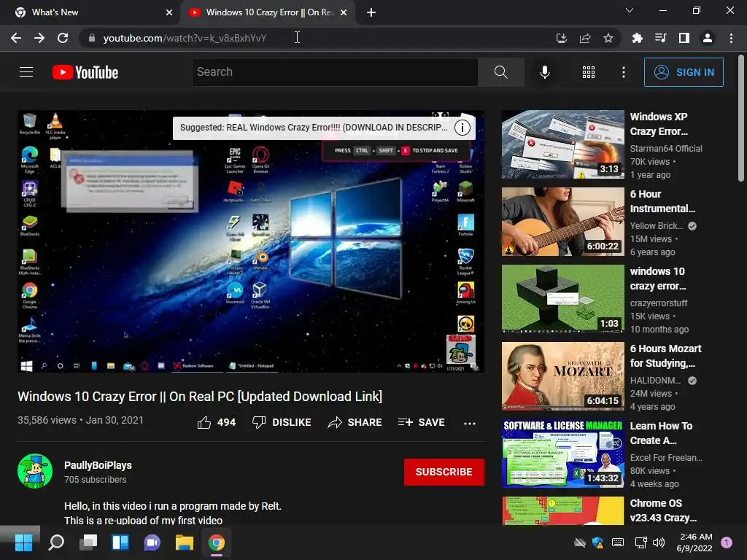The width and height of the screenshot is (747, 560).
Task: Open YouTube hamburger guide menu
Action: (x=26, y=72)
